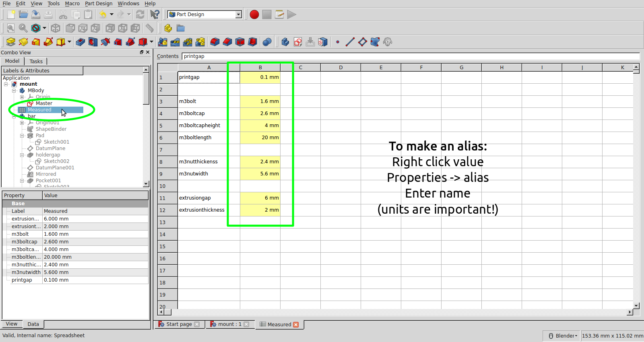Click the Execute macro play triangle
The height and width of the screenshot is (342, 644).
[x=292, y=14]
